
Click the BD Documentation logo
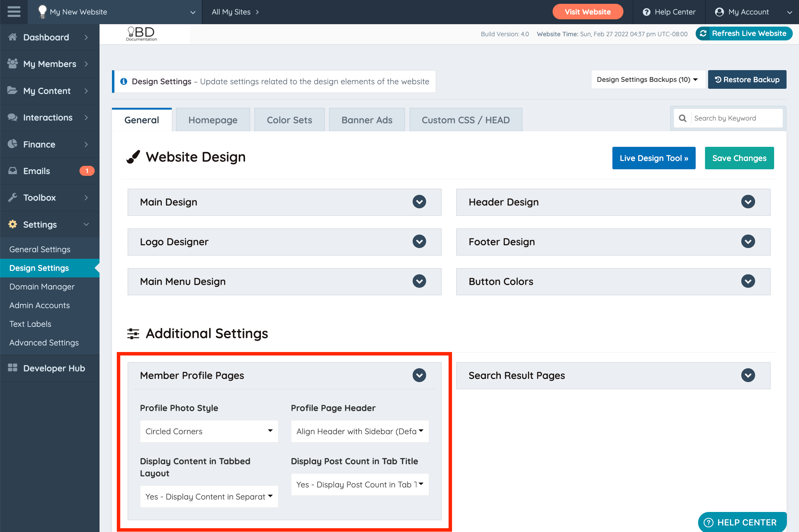point(142,34)
